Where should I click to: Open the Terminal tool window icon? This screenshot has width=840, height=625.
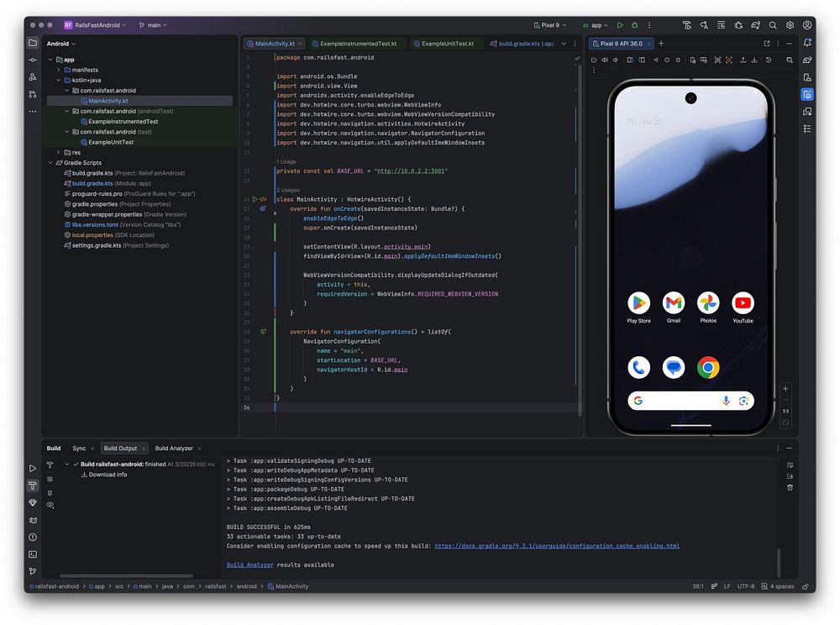33,554
